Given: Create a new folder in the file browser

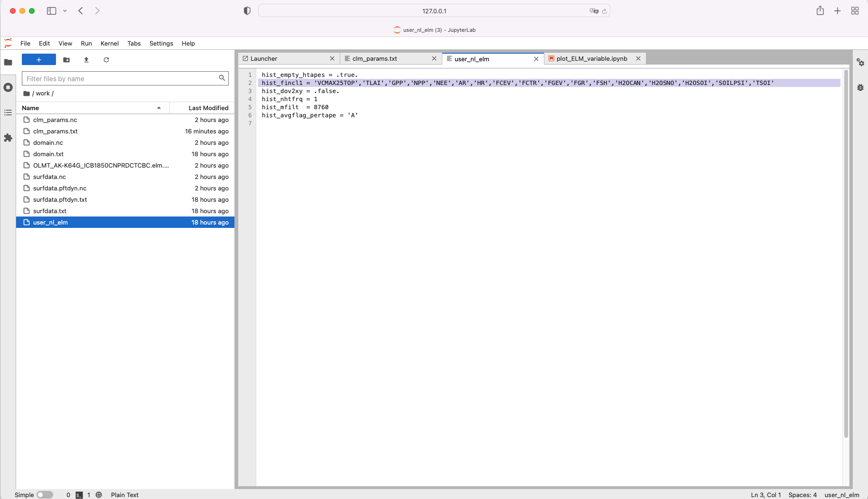Looking at the screenshot, I should click(66, 60).
